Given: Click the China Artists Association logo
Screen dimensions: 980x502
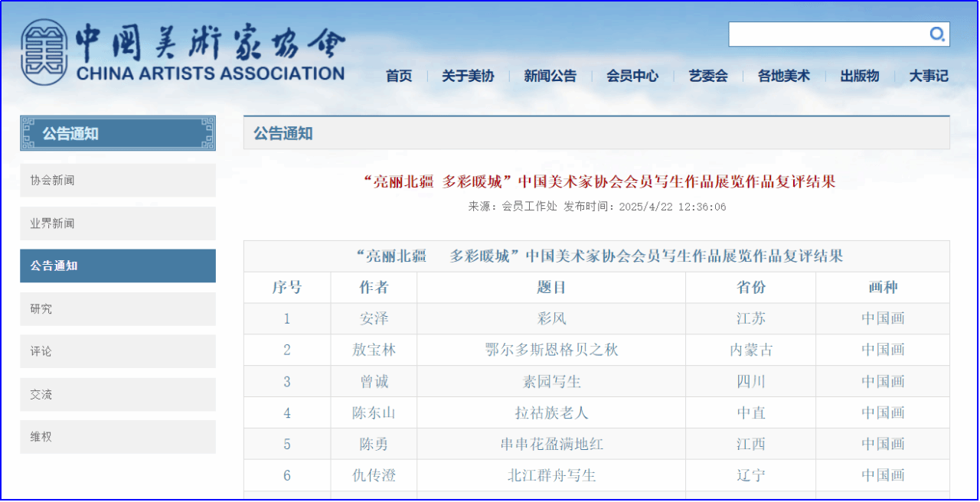Looking at the screenshot, I should [x=184, y=51].
